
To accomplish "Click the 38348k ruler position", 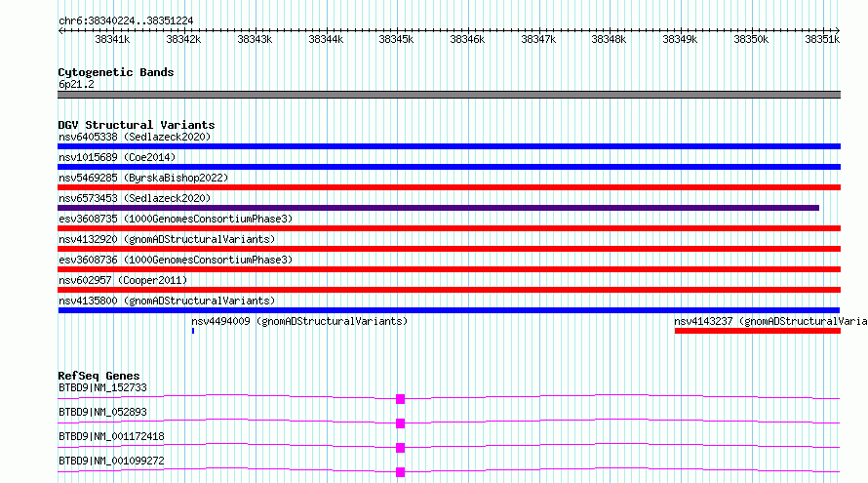I will click(x=609, y=39).
